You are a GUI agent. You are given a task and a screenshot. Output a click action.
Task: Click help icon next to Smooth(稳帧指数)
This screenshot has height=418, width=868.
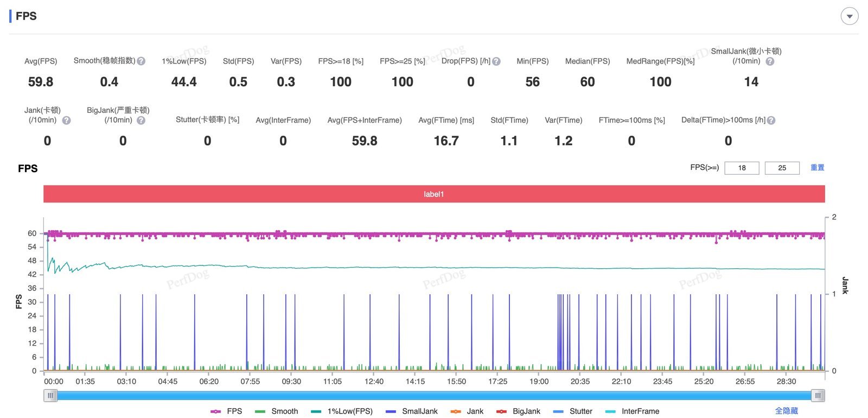pos(141,61)
